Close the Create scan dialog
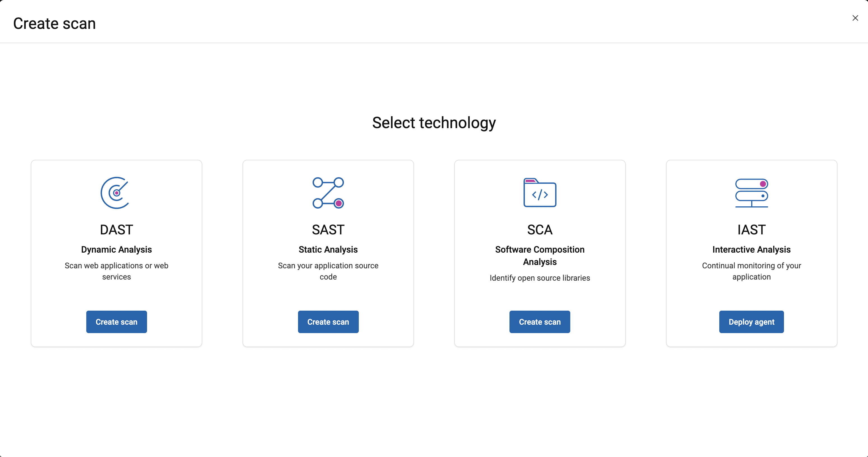The image size is (868, 457). pyautogui.click(x=855, y=18)
